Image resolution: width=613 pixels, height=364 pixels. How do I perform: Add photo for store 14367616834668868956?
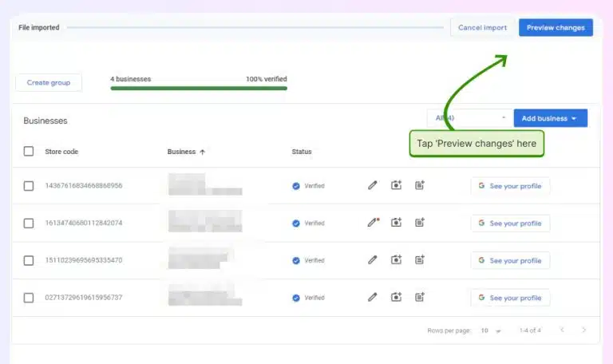pyautogui.click(x=396, y=185)
